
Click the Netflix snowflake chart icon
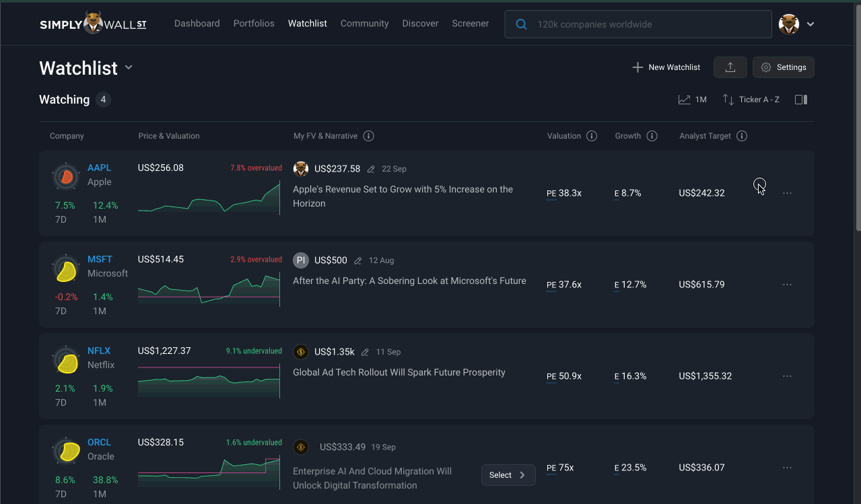tap(66, 360)
